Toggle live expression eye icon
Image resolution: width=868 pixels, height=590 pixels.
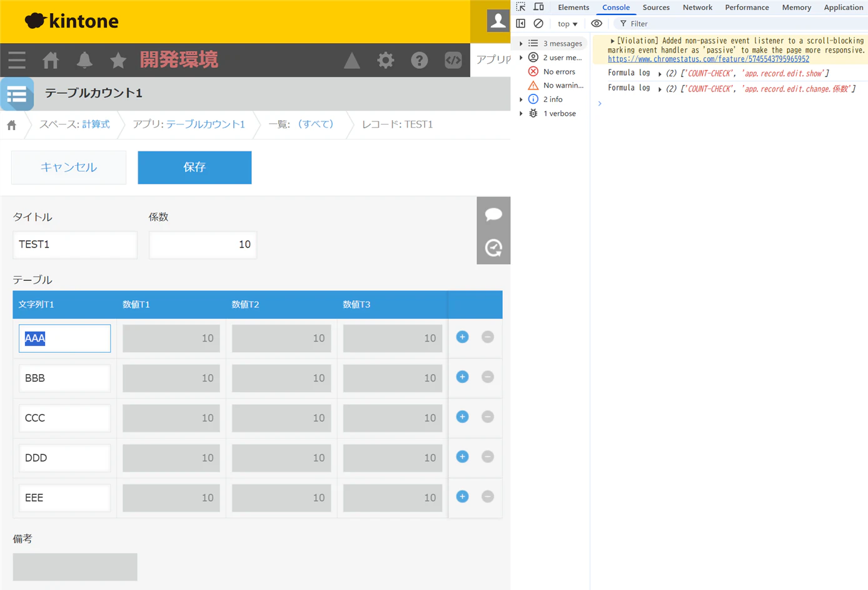597,24
